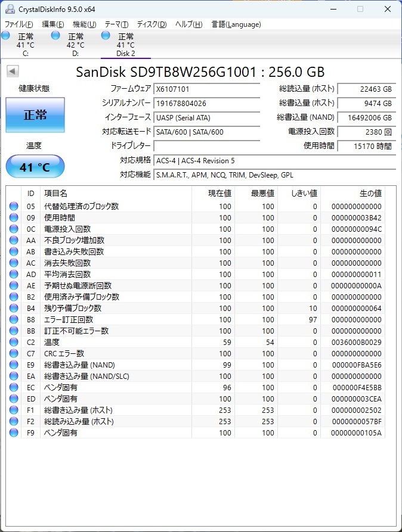402x532 pixels.
Task: Select the D: drive status orb
Action: click(55, 35)
